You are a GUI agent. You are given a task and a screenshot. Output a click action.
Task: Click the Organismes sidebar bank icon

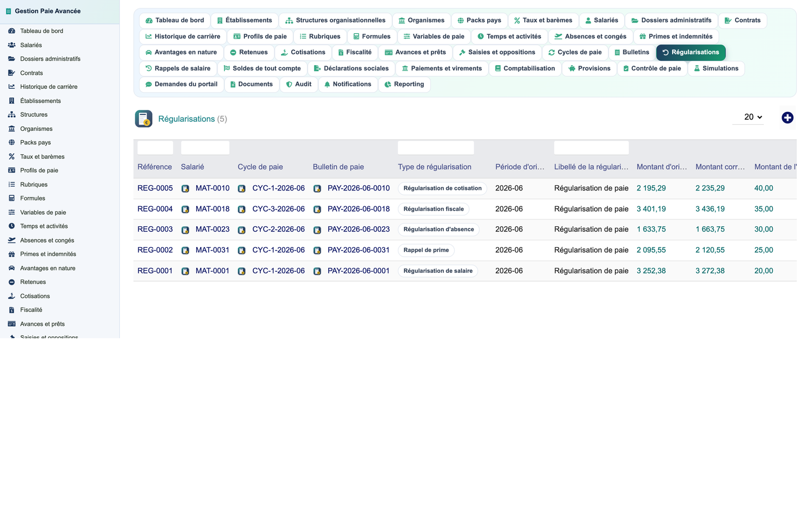click(x=12, y=129)
